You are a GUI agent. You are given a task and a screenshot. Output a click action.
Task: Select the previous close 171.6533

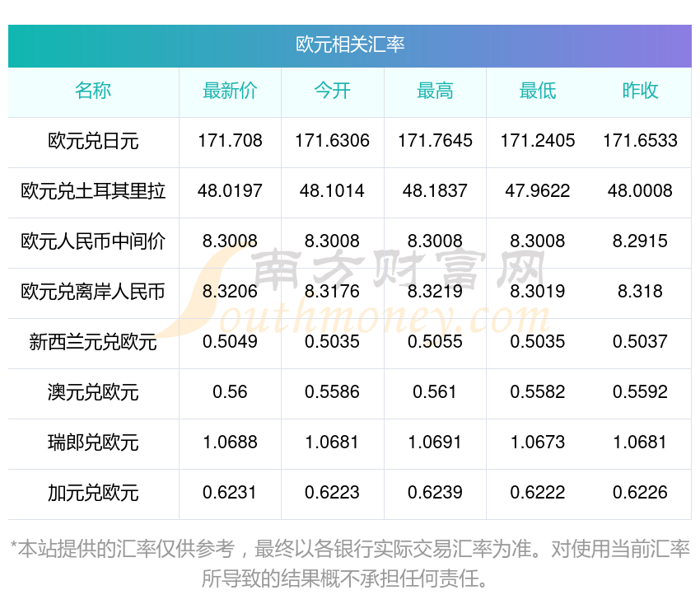(640, 141)
